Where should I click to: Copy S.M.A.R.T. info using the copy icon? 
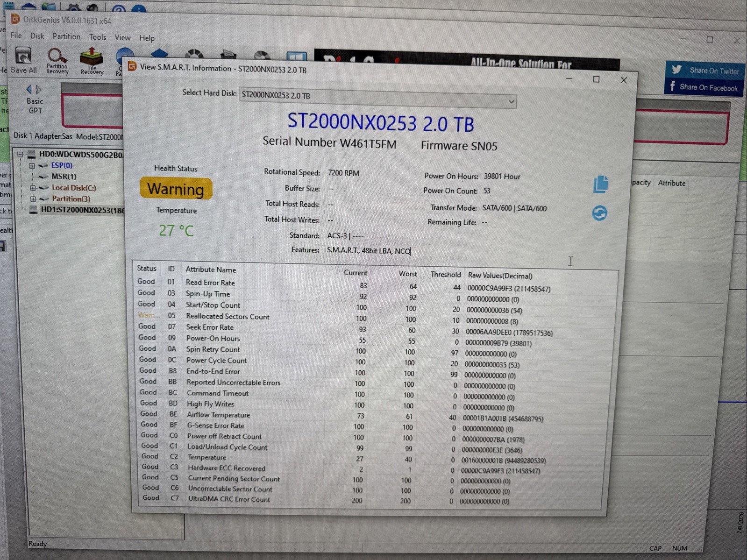tap(601, 184)
